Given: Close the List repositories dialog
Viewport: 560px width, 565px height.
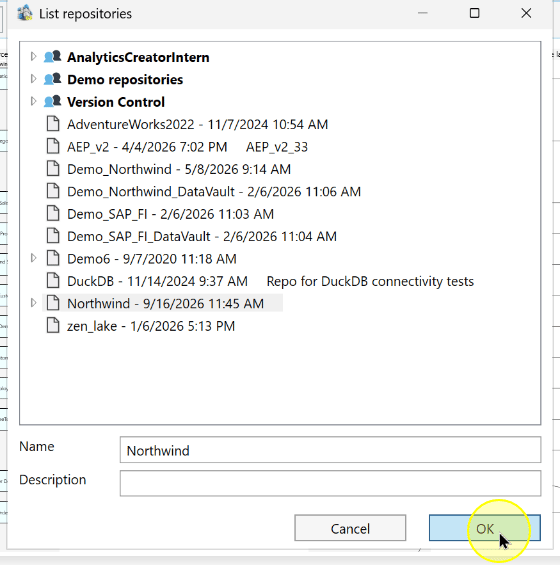Looking at the screenshot, I should 526,13.
